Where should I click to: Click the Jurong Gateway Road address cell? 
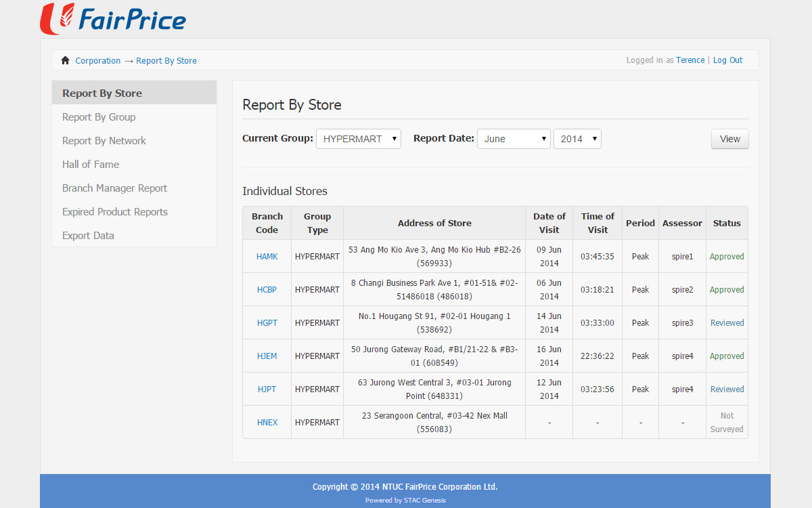434,356
